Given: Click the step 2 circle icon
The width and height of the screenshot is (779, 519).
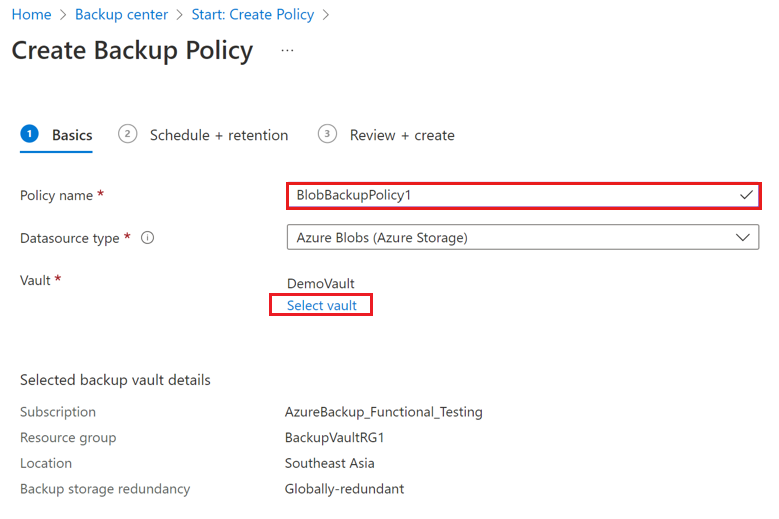Looking at the screenshot, I should (127, 134).
